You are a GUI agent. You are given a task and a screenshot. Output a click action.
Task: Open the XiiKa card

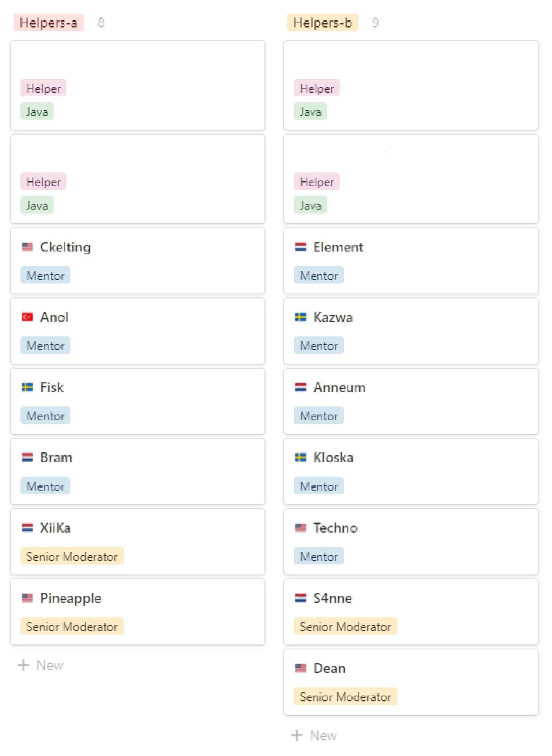138,542
